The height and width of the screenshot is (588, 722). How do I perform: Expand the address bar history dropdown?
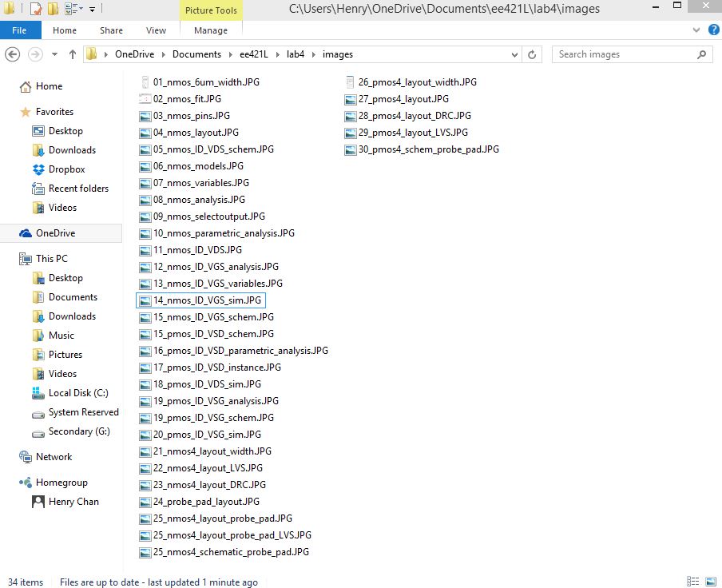tap(514, 54)
